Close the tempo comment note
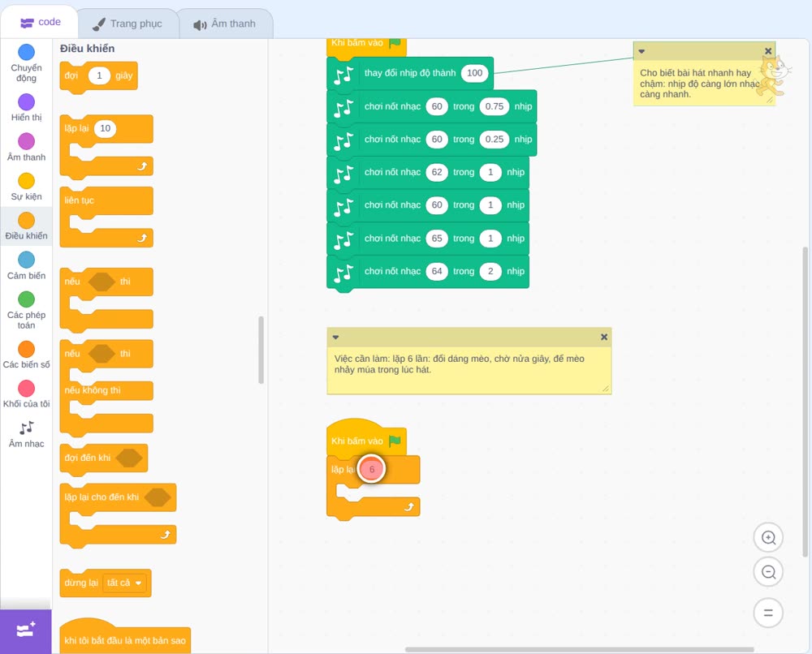This screenshot has height=654, width=812. coord(768,50)
